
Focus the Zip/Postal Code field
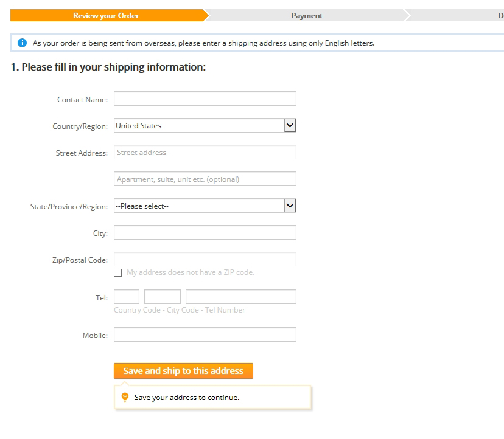[205, 260]
